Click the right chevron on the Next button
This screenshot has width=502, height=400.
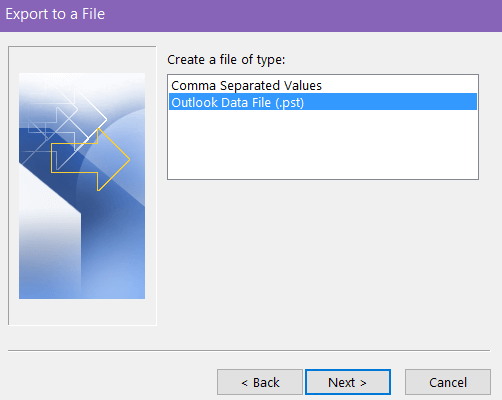[x=363, y=383]
